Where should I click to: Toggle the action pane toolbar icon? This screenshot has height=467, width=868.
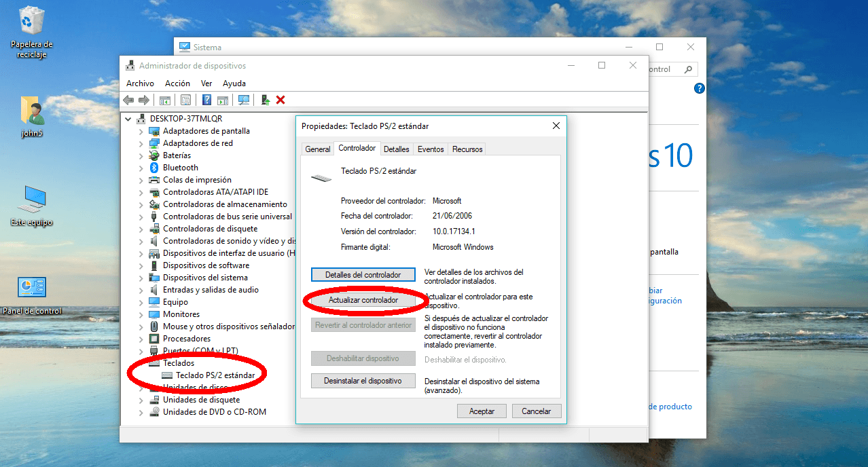tap(223, 100)
